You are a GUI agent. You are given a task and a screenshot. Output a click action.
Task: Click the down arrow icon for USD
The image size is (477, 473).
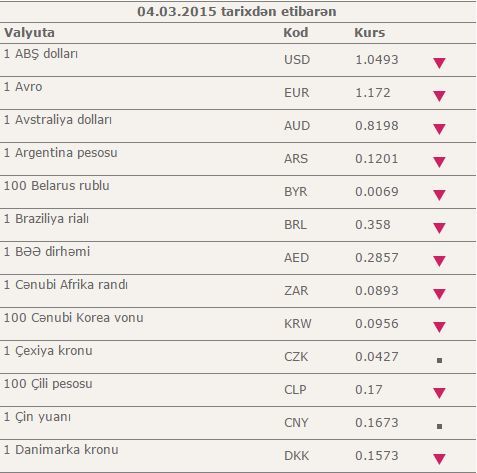[x=439, y=63]
